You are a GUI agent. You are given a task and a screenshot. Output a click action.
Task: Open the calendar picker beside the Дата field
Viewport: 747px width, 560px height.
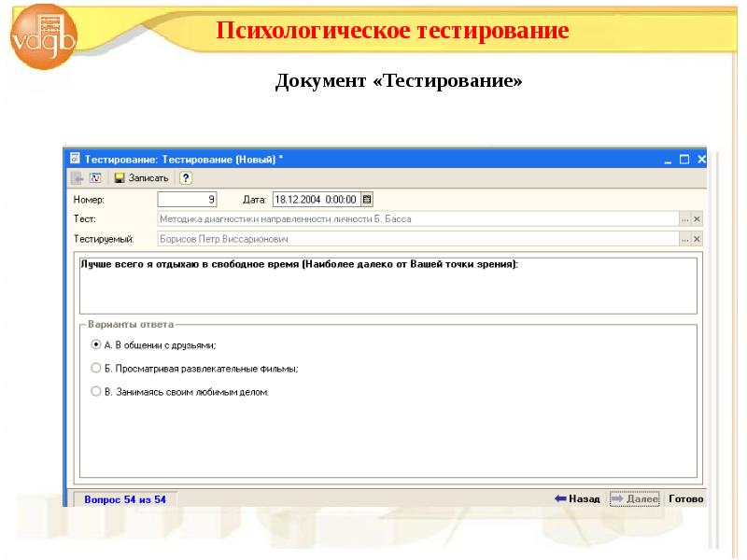[x=366, y=199]
